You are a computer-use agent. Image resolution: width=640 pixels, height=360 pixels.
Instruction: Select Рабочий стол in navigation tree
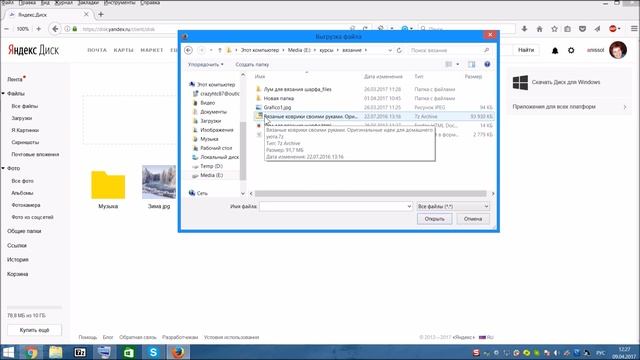pos(216,148)
